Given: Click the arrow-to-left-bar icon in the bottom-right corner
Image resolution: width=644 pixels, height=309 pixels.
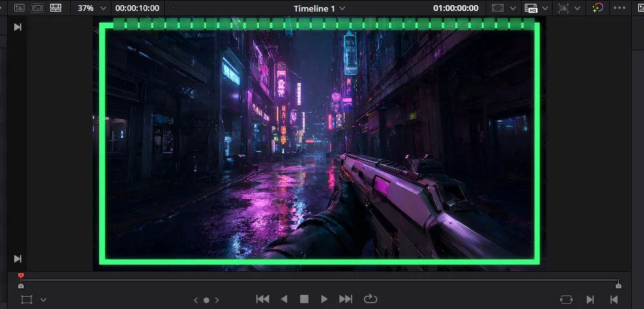Looking at the screenshot, I should point(614,299).
